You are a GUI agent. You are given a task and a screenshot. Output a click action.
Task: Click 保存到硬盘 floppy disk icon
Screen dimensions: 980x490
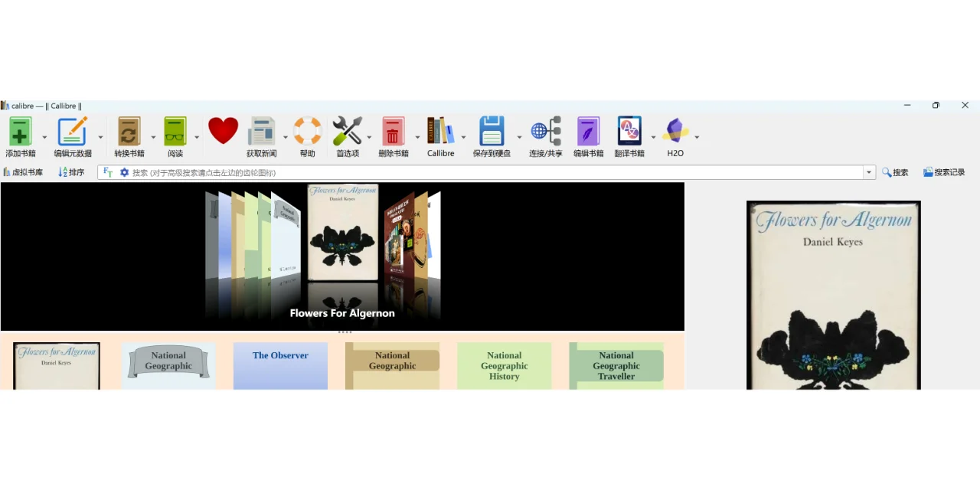point(492,131)
